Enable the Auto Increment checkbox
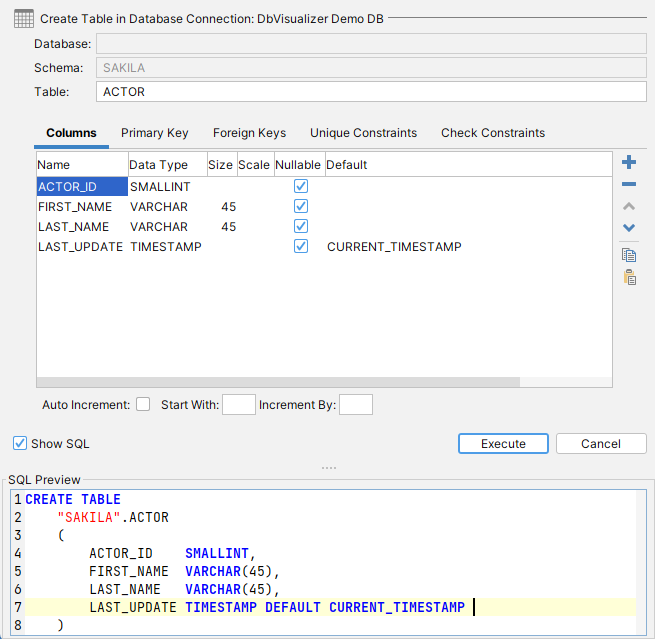655x639 pixels. (x=143, y=405)
